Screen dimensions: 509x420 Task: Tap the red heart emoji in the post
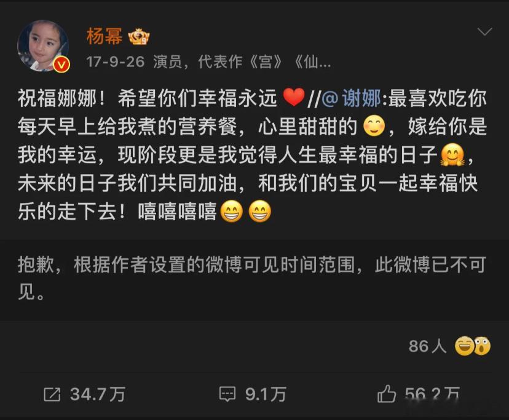294,97
